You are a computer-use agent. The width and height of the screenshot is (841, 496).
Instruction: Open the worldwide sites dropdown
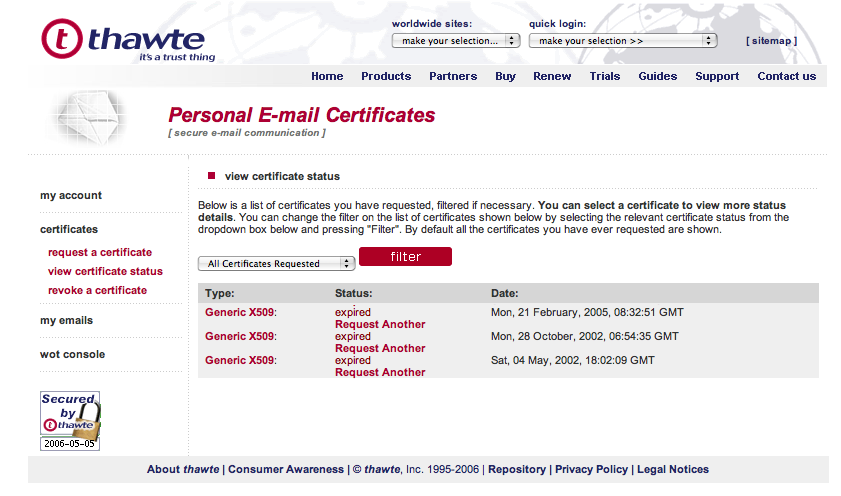[456, 41]
